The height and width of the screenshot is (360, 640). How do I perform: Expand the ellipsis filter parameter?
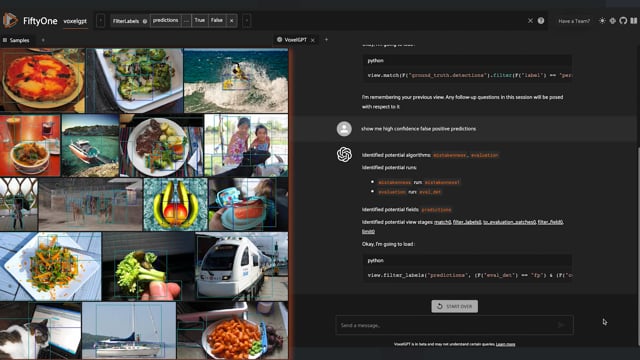(186, 20)
